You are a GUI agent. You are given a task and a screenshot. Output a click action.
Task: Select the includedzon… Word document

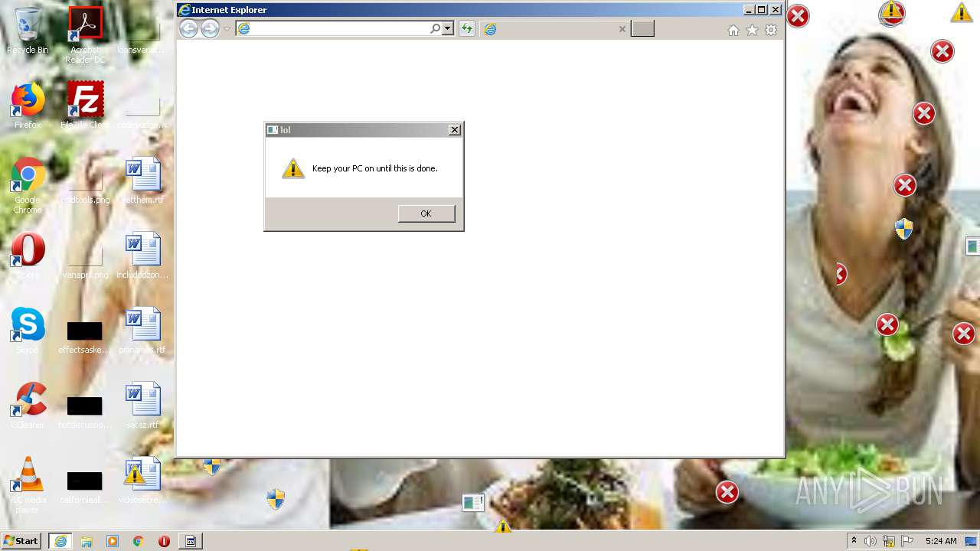(143, 256)
